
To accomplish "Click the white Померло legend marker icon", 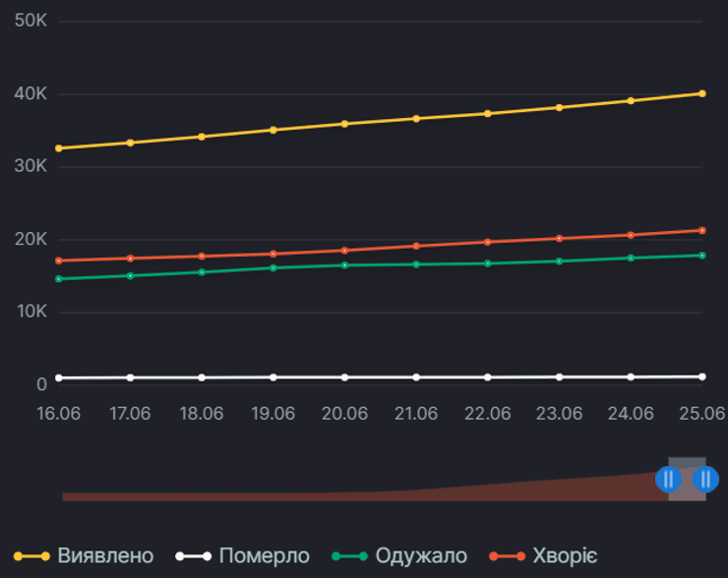I will tap(193, 555).
